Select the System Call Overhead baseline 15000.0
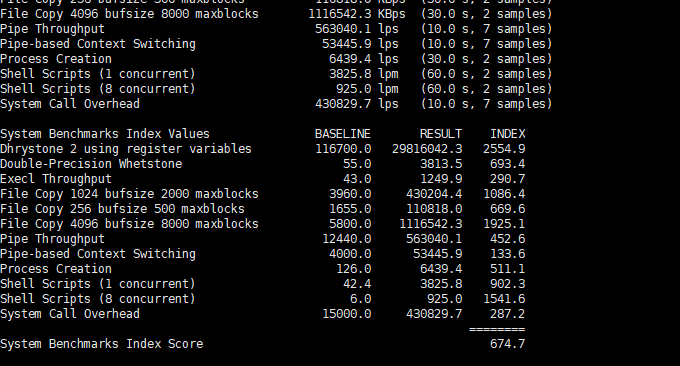Image resolution: width=680 pixels, height=366 pixels. click(347, 314)
